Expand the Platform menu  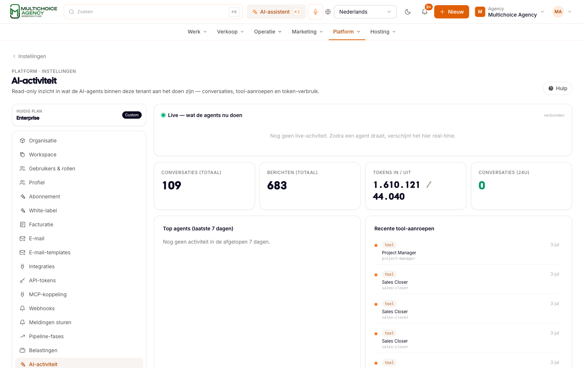(x=347, y=32)
